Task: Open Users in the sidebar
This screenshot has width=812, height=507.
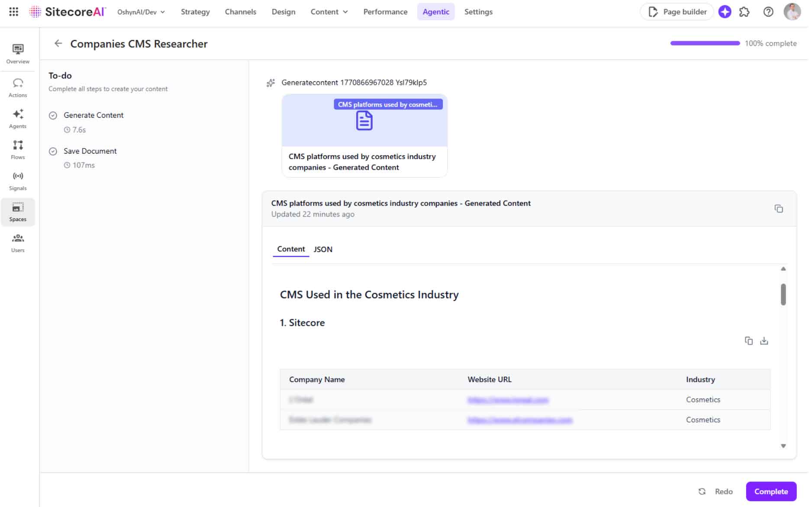Action: [x=18, y=243]
